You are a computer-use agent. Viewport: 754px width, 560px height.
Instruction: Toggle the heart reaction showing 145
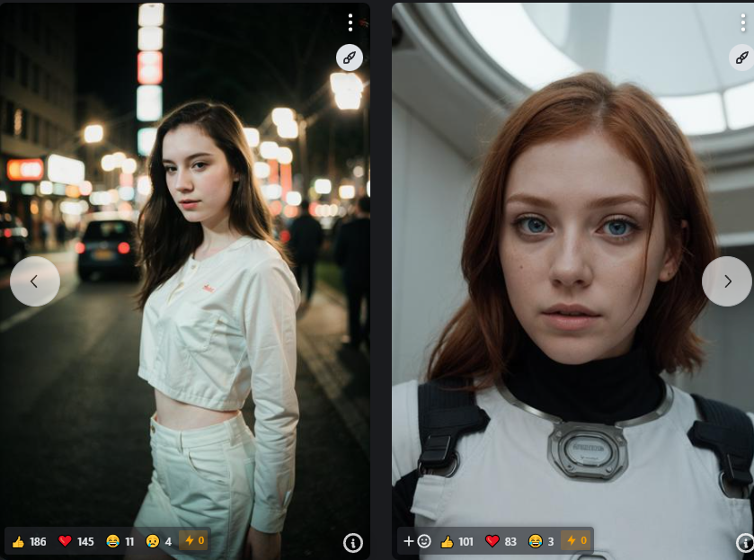click(76, 541)
